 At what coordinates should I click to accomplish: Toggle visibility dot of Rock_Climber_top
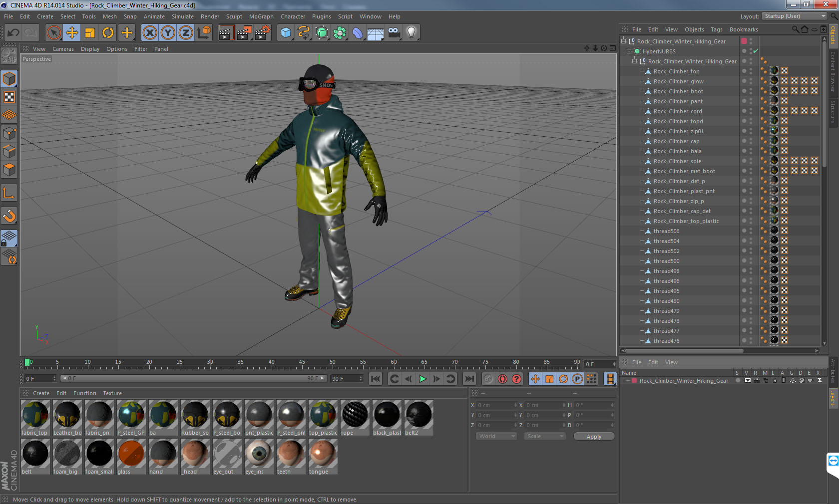[744, 70]
